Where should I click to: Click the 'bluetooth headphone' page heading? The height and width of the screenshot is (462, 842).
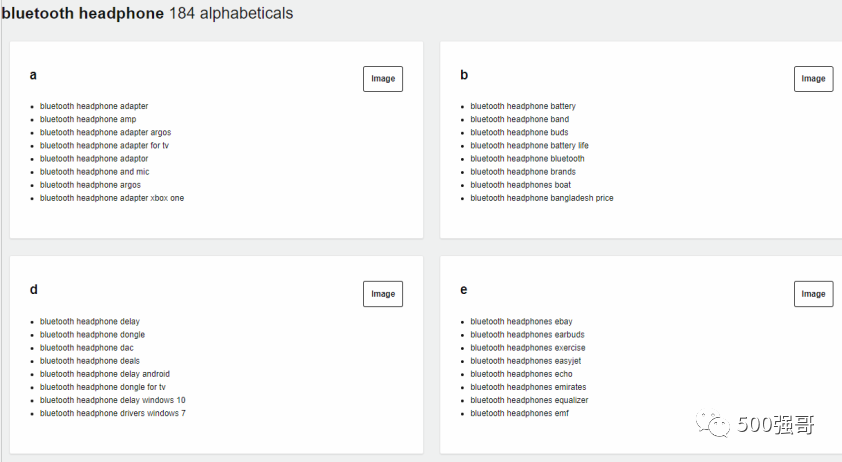coord(82,14)
